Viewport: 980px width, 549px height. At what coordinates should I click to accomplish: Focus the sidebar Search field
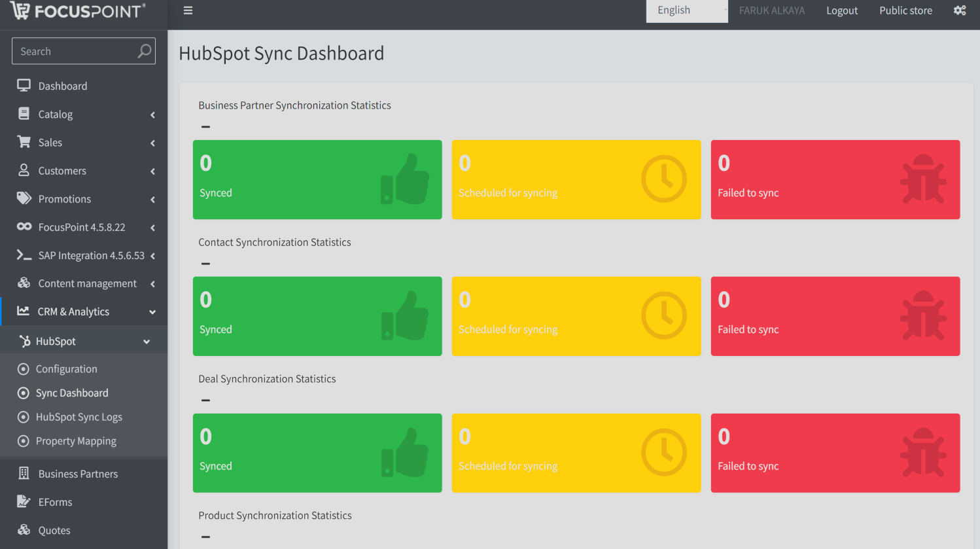75,51
